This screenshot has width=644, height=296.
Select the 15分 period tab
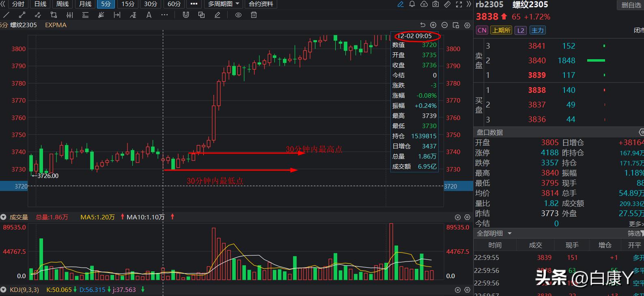pos(128,4)
